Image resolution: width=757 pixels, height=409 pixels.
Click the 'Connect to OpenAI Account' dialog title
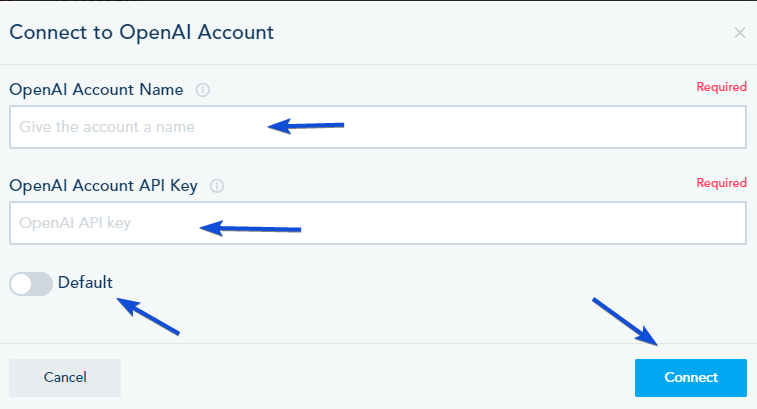(141, 32)
